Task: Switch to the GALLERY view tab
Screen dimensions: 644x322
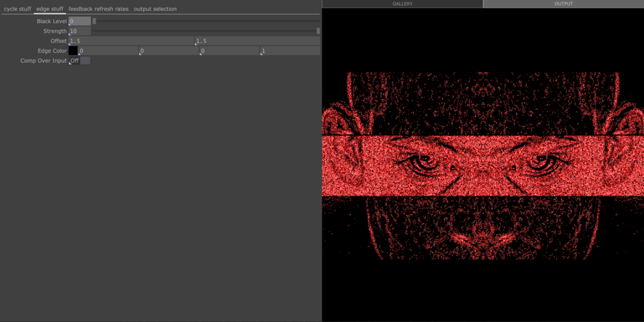Action: [402, 4]
